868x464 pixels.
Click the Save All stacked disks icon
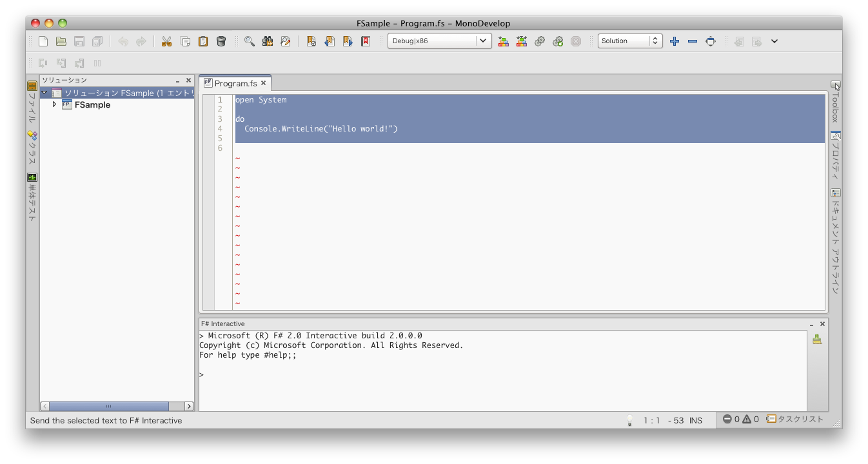(x=97, y=41)
